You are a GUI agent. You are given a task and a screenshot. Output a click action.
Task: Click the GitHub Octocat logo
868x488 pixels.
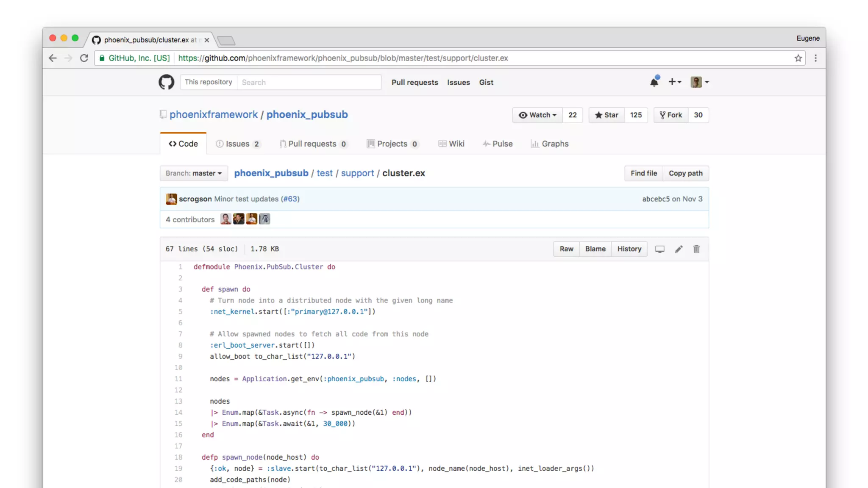(x=166, y=82)
